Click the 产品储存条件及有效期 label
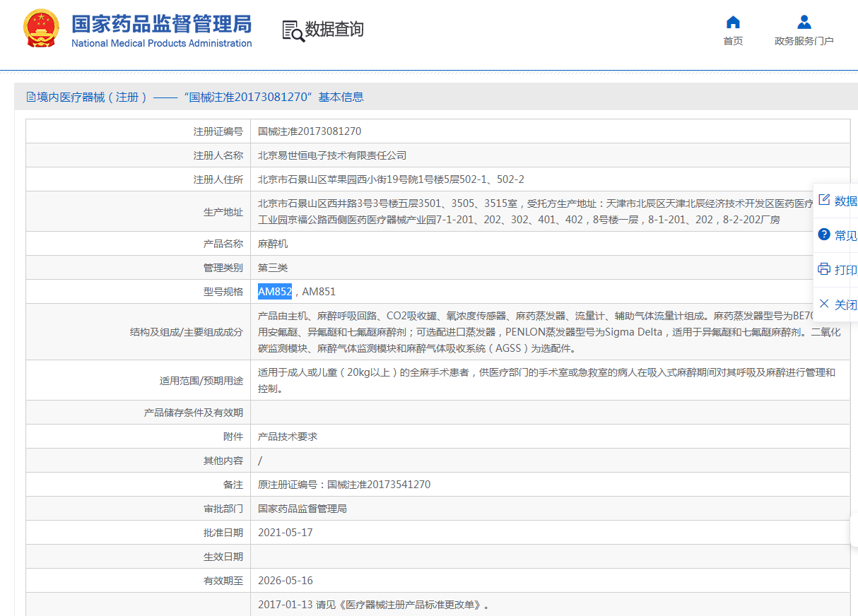Image resolution: width=858 pixels, height=616 pixels. coord(194,413)
